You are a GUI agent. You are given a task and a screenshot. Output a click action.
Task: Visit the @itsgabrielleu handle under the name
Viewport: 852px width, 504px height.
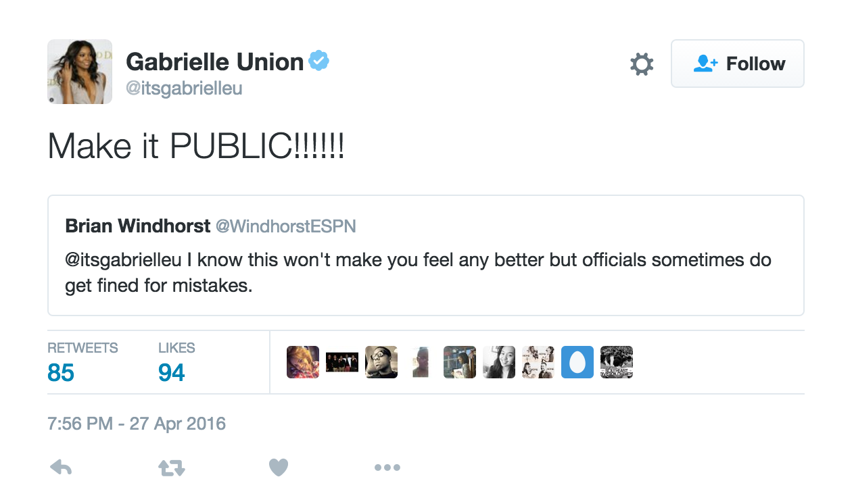coord(184,89)
